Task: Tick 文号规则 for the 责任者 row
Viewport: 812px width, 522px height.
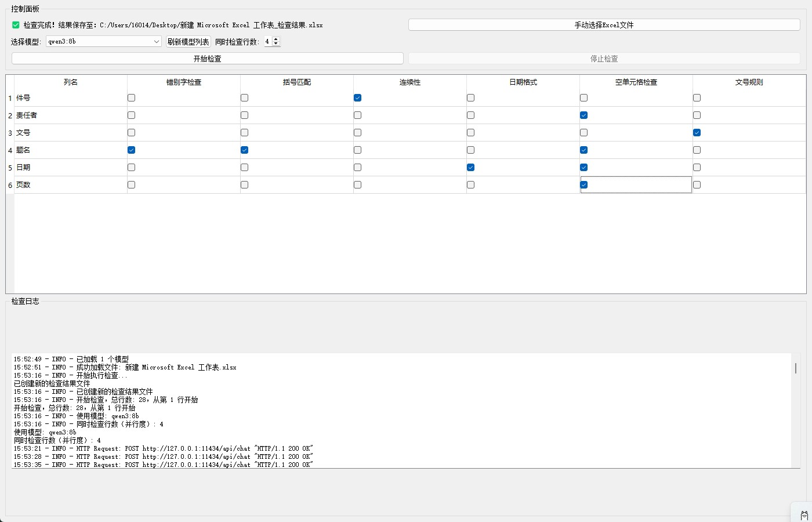Action: (x=697, y=115)
